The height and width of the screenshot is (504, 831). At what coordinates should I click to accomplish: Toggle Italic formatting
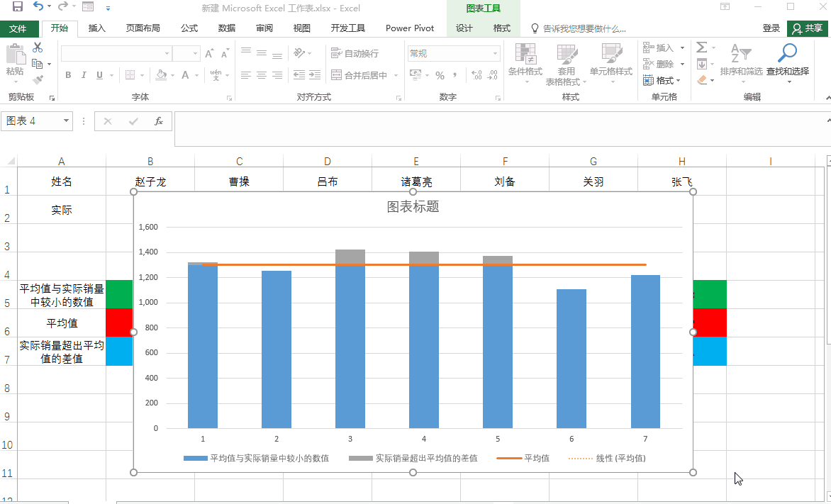[x=83, y=75]
